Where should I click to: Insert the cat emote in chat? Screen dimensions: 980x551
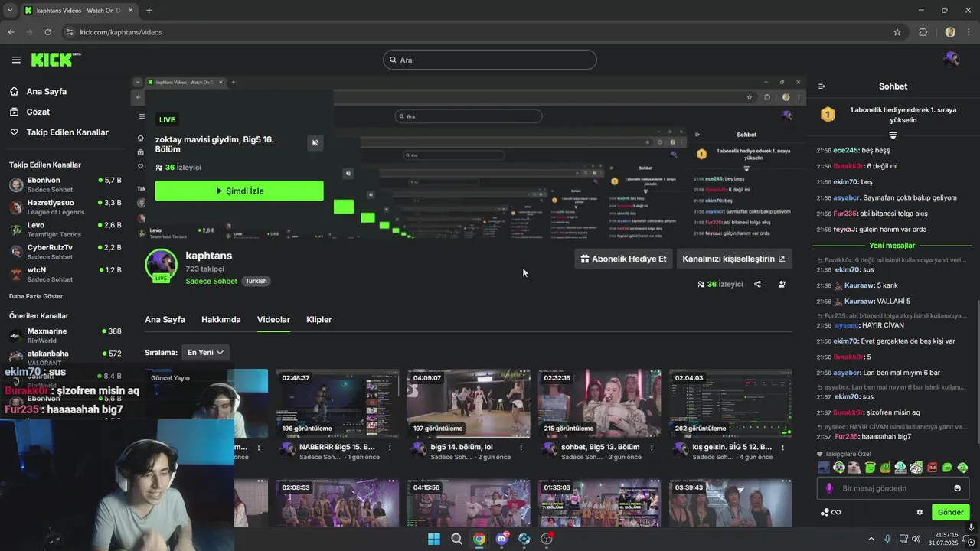click(x=854, y=467)
